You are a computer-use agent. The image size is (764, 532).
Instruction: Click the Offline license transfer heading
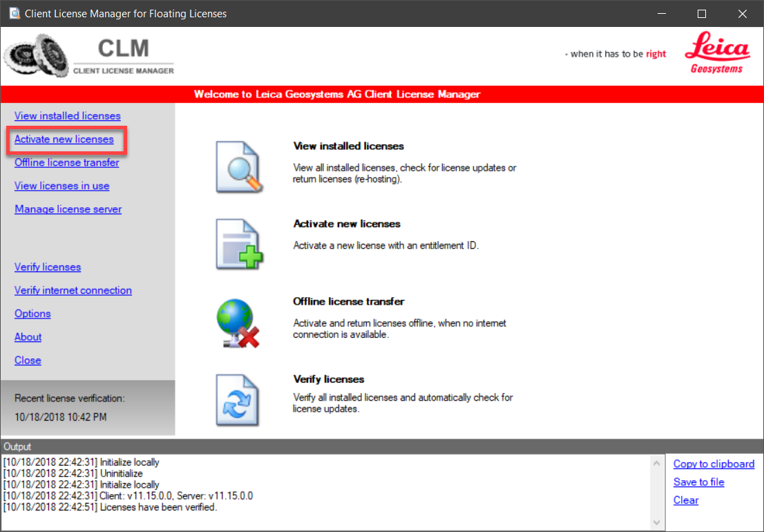(349, 301)
